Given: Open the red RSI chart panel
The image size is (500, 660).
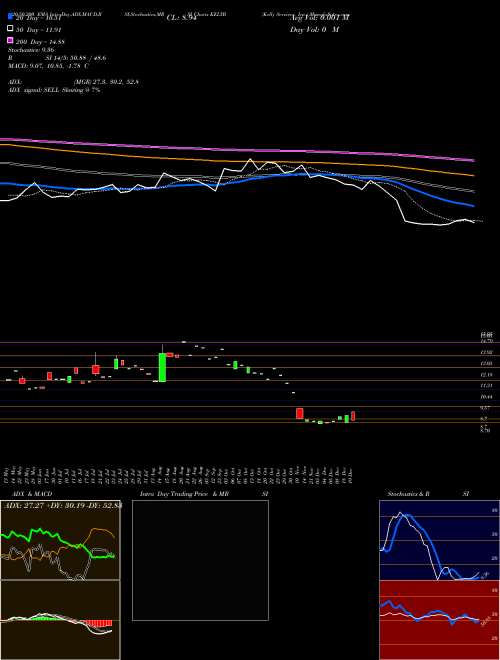Looking at the screenshot, I should click(439, 620).
